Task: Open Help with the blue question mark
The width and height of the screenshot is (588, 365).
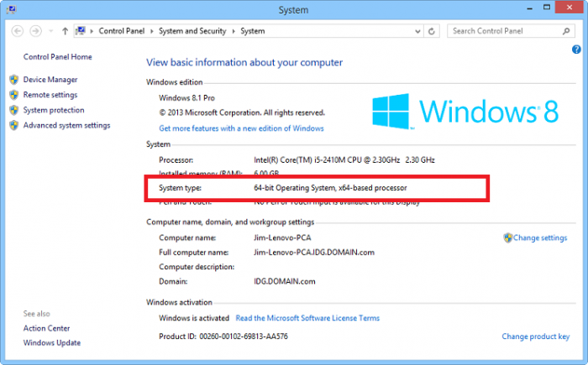Action: coord(576,50)
